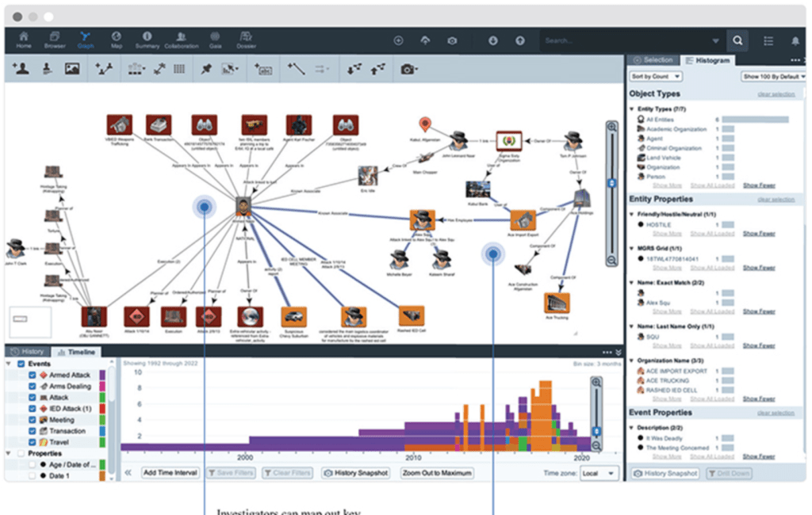Image resolution: width=812 pixels, height=515 pixels.
Task: Collapse the Entity Types (7/7) section
Action: click(632, 109)
